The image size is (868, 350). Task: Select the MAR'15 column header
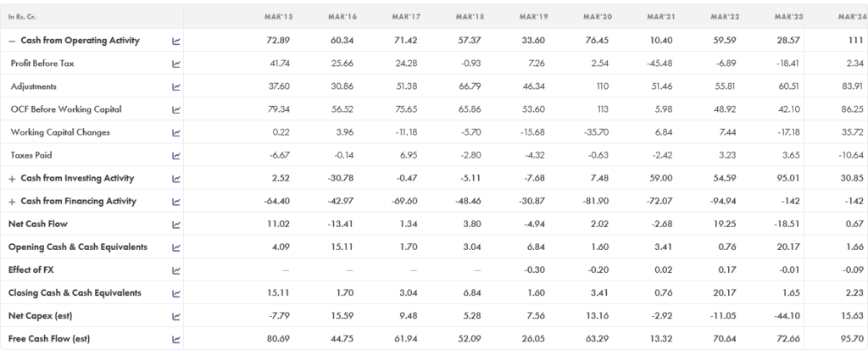280,16
